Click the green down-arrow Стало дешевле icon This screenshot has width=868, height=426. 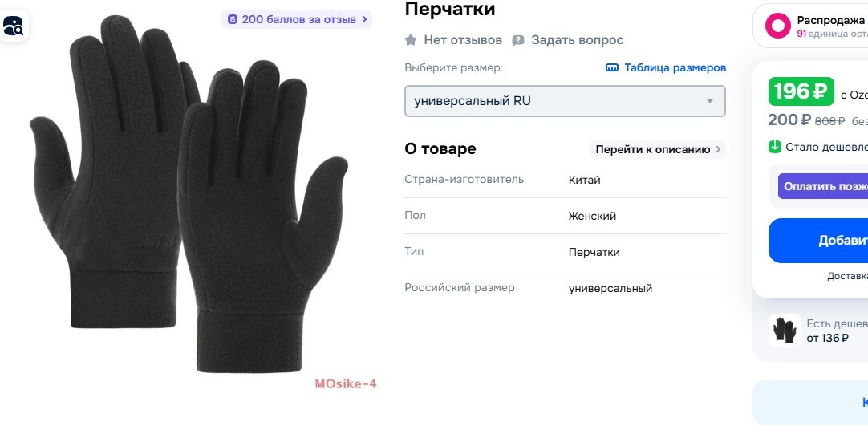(x=774, y=147)
